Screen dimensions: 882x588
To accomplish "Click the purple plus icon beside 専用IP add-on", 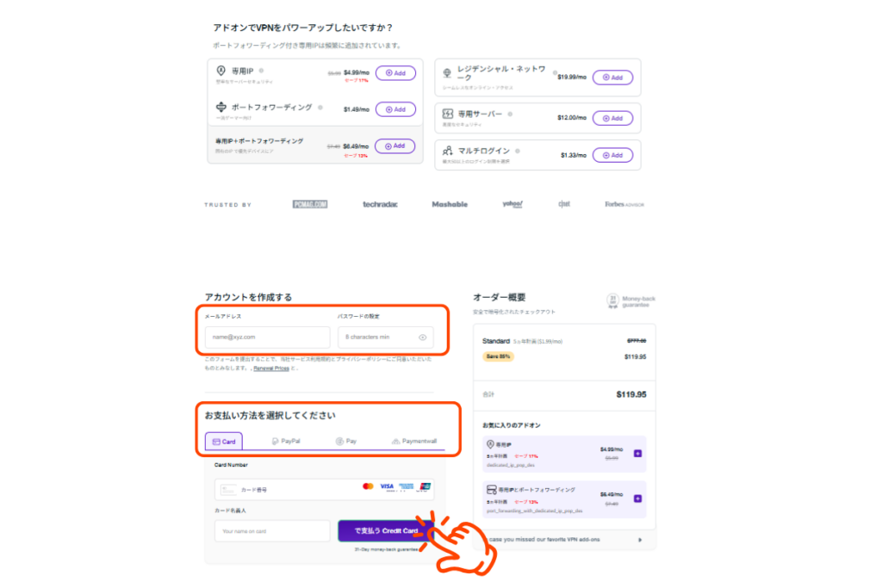I will point(637,452).
